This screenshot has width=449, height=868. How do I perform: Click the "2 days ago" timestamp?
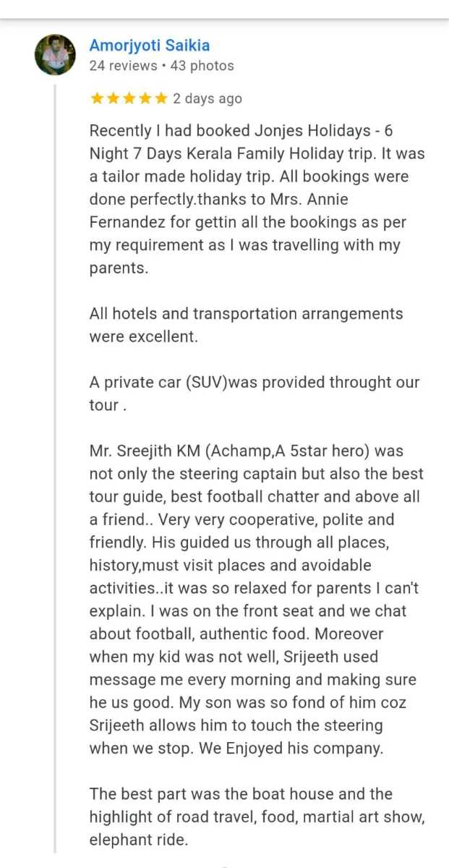point(208,99)
